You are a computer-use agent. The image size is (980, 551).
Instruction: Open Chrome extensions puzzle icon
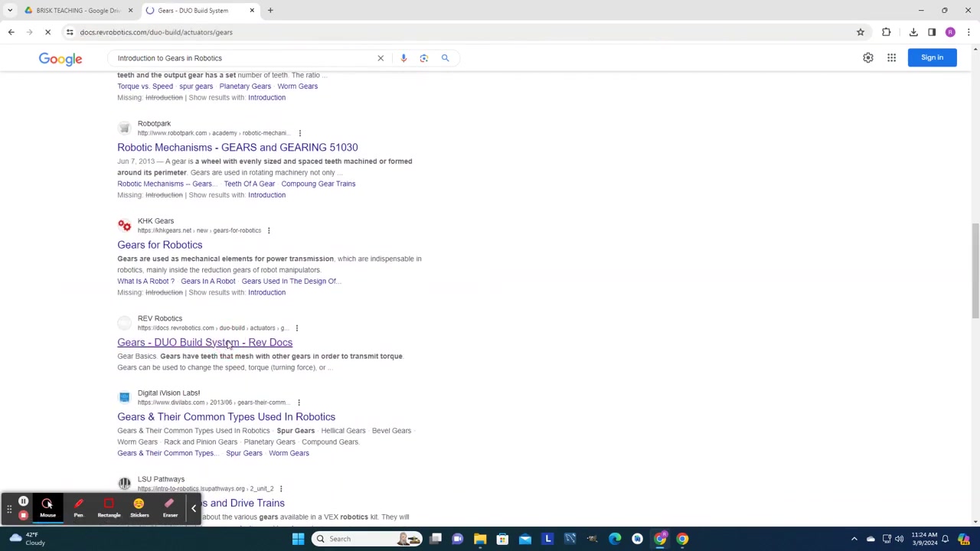pyautogui.click(x=887, y=32)
